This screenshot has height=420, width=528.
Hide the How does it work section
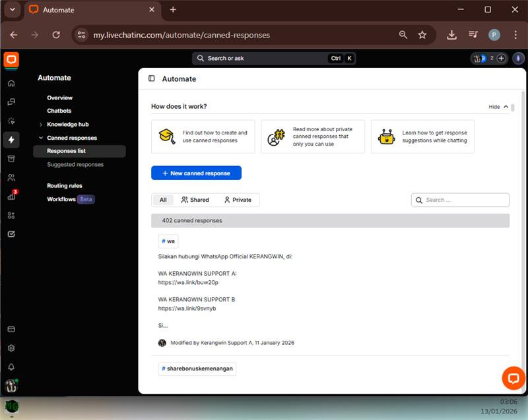click(x=498, y=107)
